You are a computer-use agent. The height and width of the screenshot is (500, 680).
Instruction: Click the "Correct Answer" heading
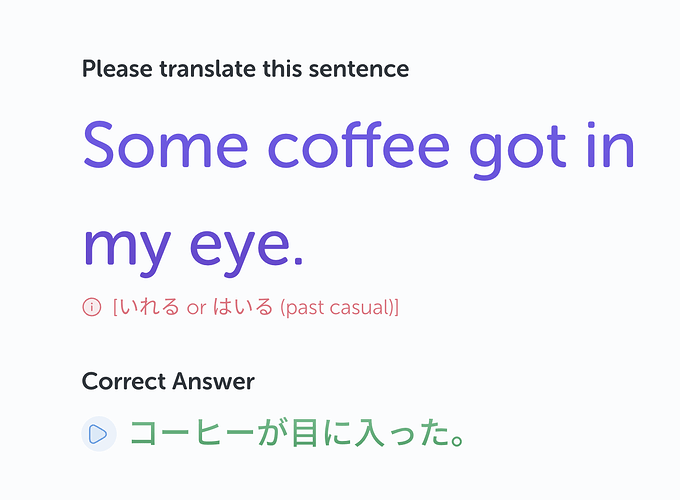168,381
